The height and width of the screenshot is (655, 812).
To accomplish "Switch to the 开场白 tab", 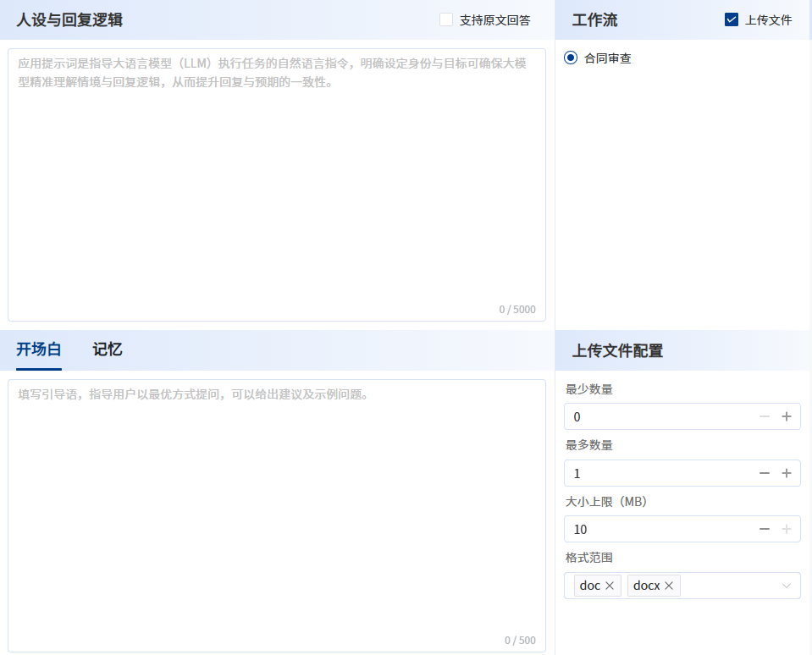I will pos(39,350).
